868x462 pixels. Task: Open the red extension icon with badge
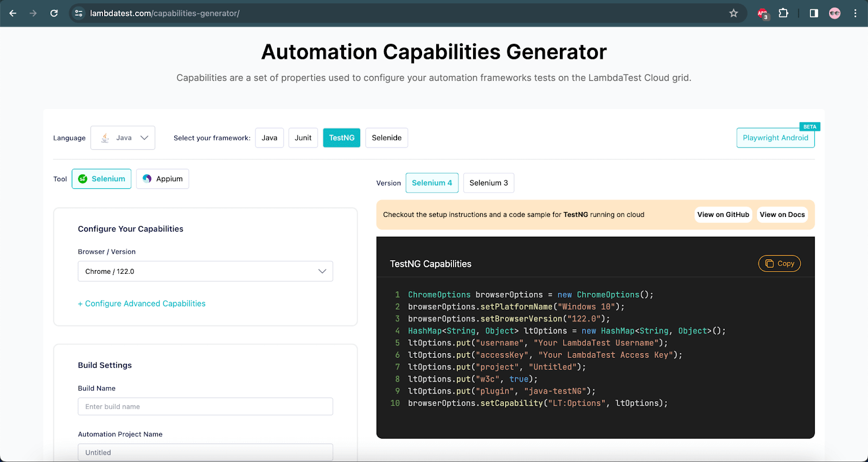763,14
